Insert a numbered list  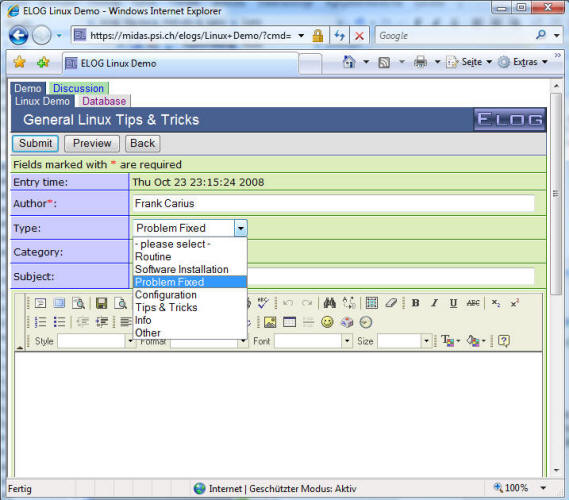click(40, 322)
